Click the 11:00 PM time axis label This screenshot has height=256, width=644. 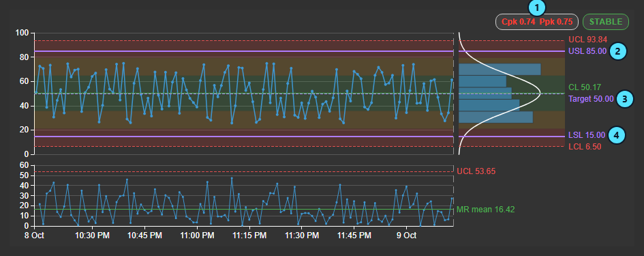tap(197, 236)
